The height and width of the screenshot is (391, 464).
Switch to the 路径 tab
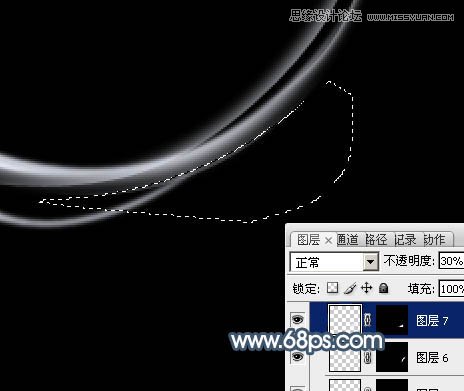[376, 240]
